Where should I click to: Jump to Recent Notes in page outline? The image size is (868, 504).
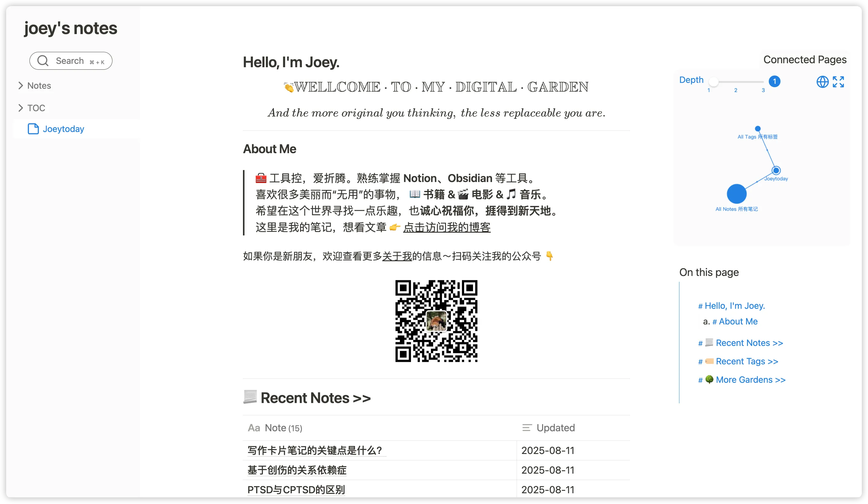749,343
